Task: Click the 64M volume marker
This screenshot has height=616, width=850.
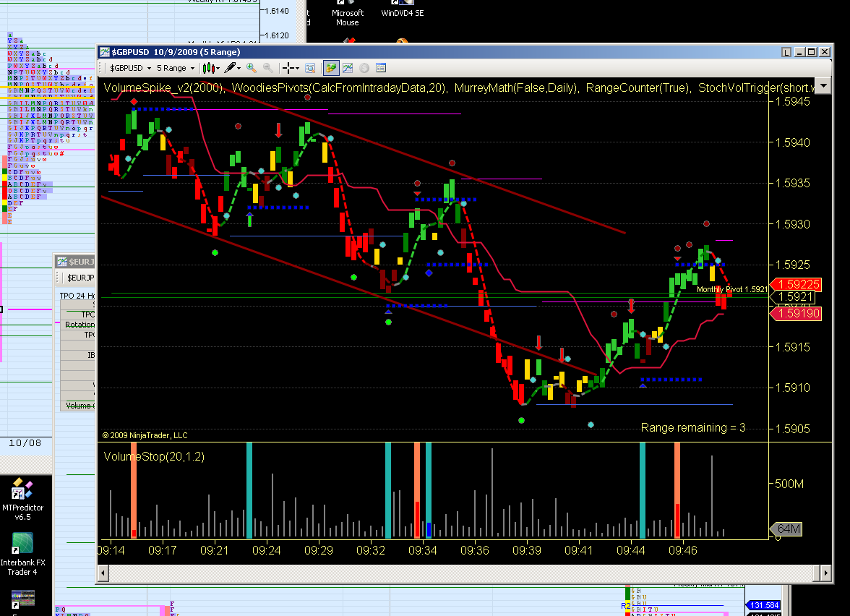Action: pos(786,529)
